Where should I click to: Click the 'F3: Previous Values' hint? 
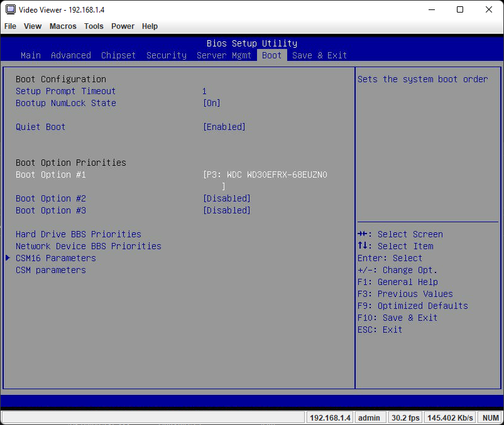click(405, 294)
